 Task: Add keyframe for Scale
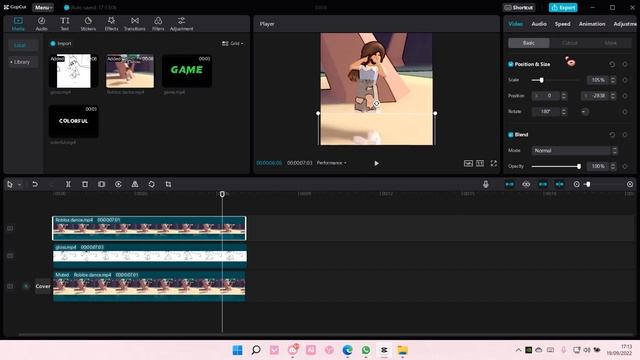tap(625, 80)
